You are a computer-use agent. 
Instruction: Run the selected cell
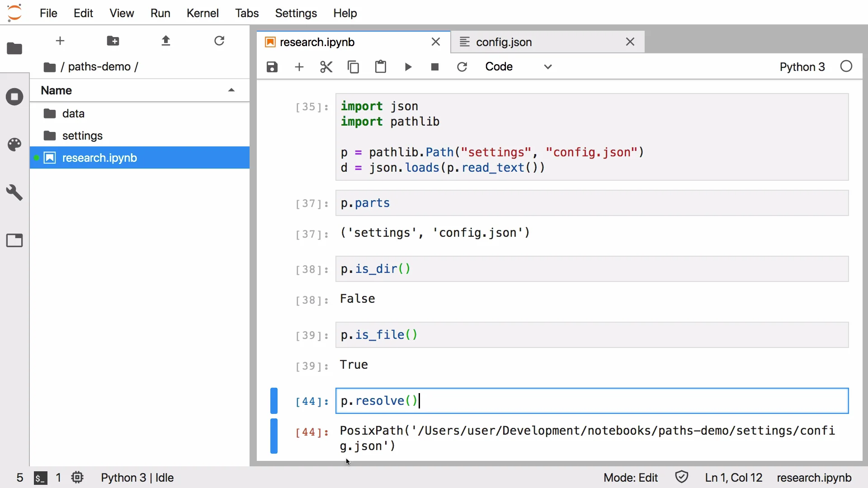click(x=408, y=67)
